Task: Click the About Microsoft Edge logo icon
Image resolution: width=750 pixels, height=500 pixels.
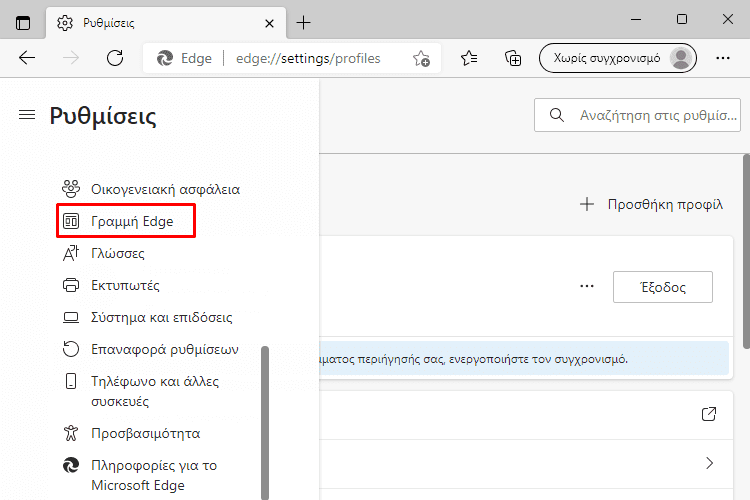Action: pyautogui.click(x=71, y=465)
